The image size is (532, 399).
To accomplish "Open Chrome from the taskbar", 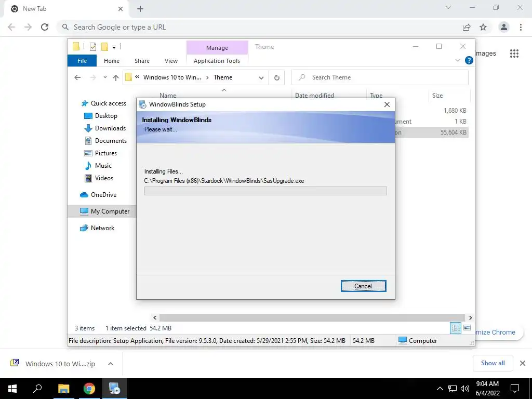I will [89, 389].
